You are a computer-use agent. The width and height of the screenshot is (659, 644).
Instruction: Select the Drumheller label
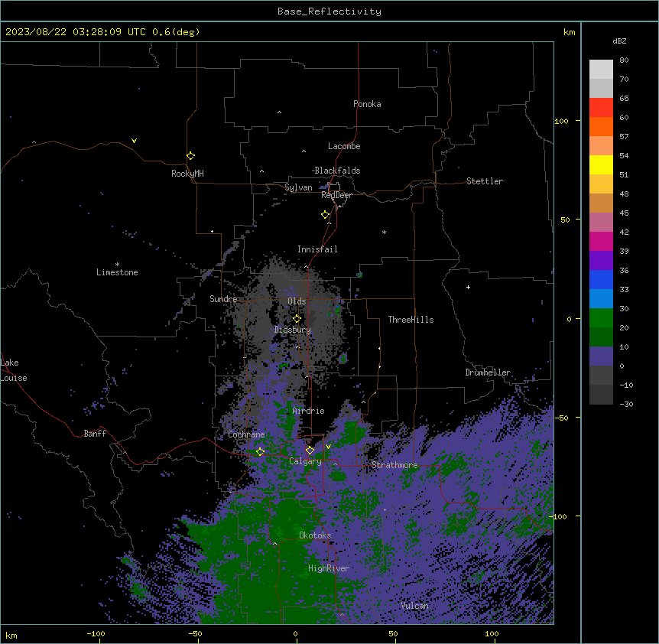[488, 372]
